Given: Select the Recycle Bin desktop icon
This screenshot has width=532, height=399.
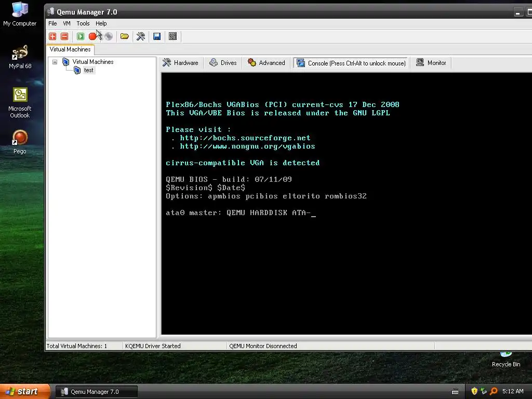Looking at the screenshot, I should (506, 360).
